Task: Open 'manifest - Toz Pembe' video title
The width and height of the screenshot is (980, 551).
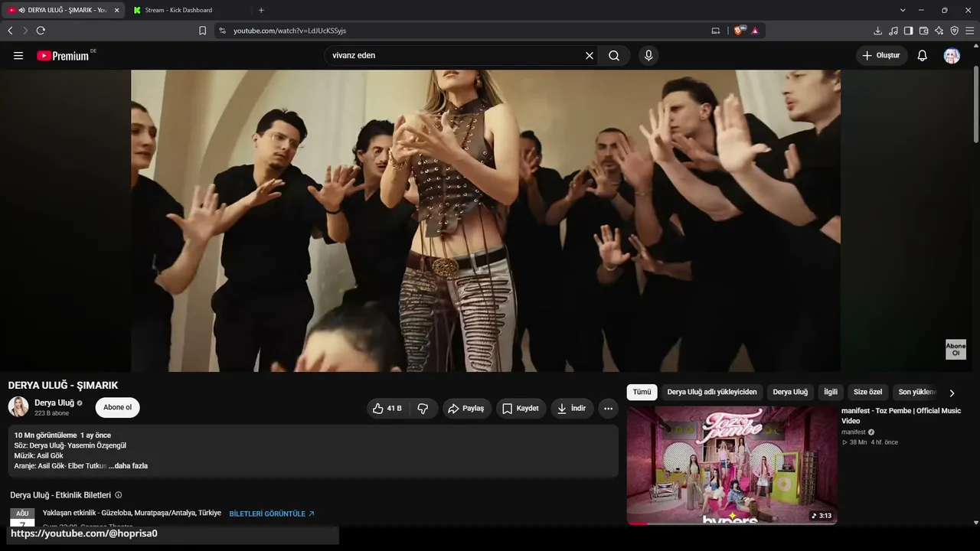Action: (901, 416)
